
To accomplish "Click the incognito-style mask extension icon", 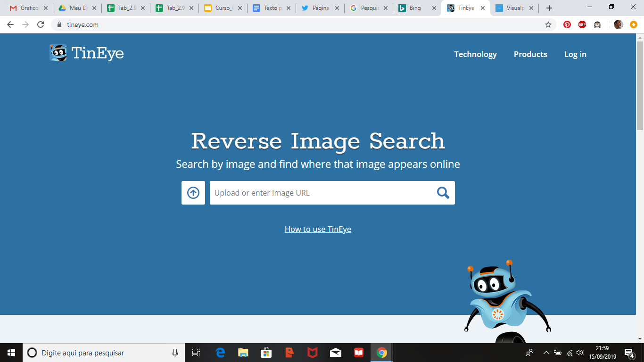I will tap(597, 25).
